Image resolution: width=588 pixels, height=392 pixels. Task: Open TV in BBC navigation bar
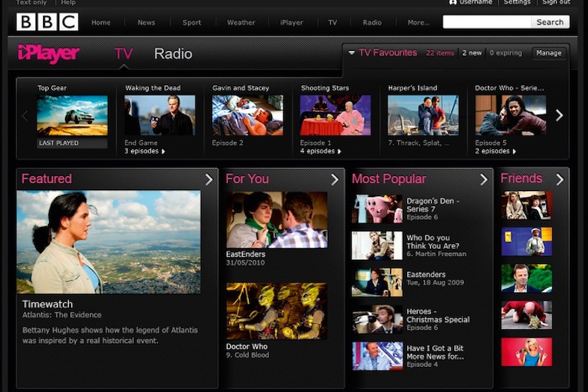click(x=333, y=23)
